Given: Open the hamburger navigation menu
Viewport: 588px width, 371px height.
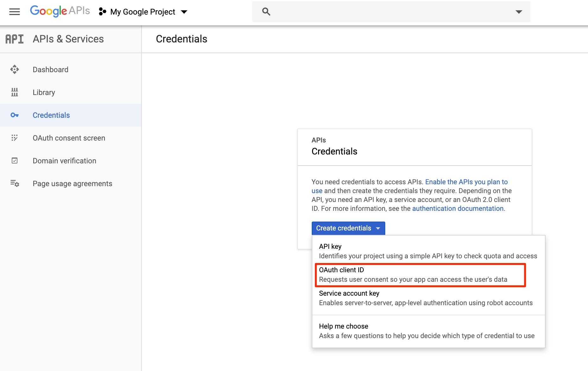Looking at the screenshot, I should (15, 12).
